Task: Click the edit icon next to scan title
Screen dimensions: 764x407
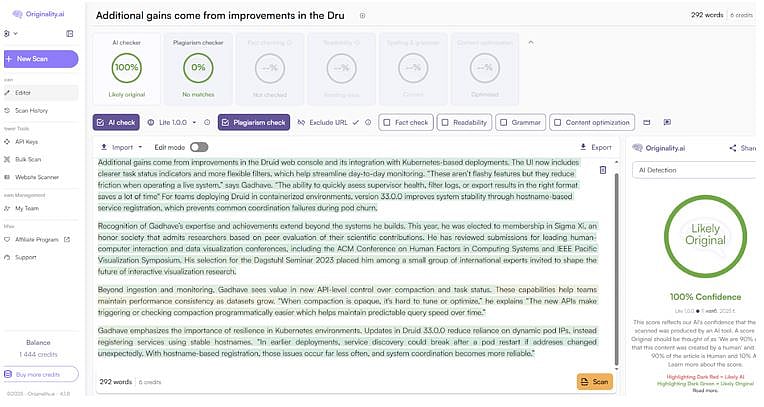Action: (362, 16)
